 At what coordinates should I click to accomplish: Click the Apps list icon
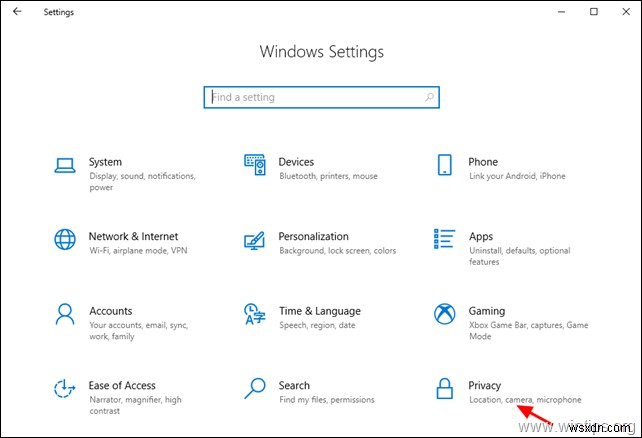[x=444, y=240]
